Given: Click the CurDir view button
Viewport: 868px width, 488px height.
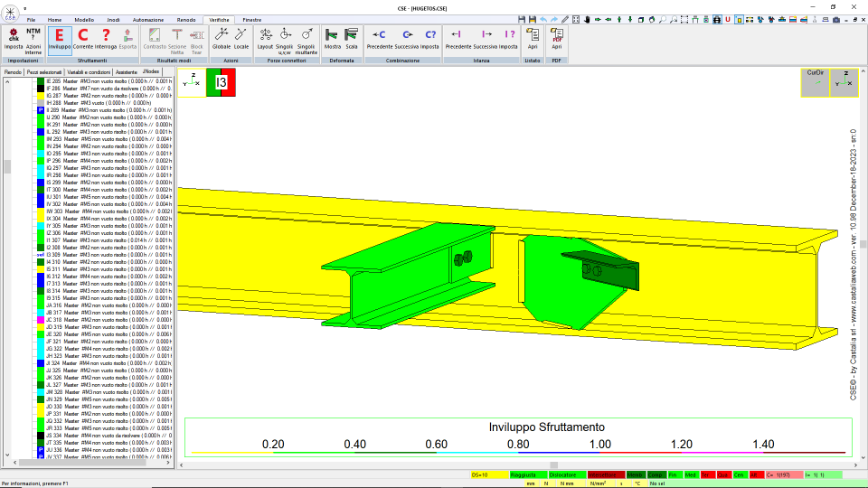Looking at the screenshot, I should point(816,82).
